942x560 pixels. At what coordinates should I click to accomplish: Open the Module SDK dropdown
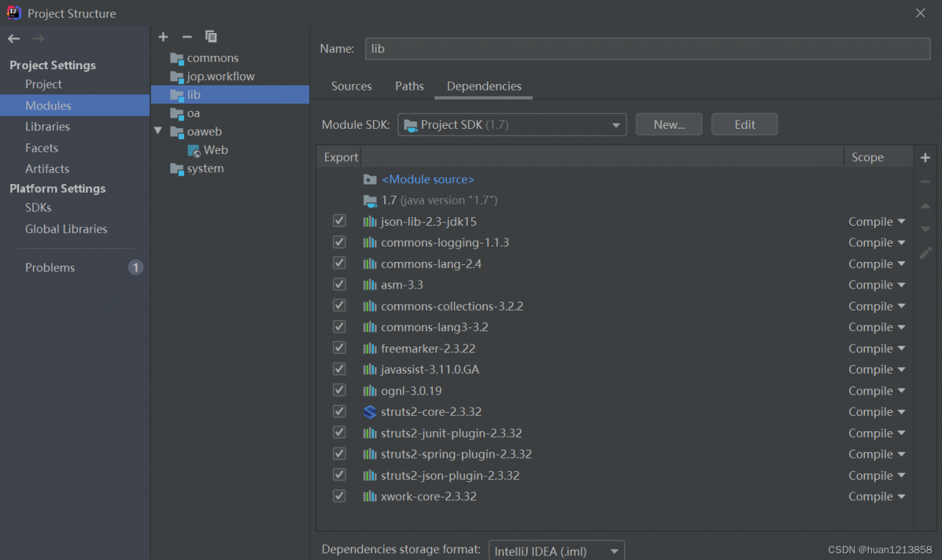(x=512, y=124)
